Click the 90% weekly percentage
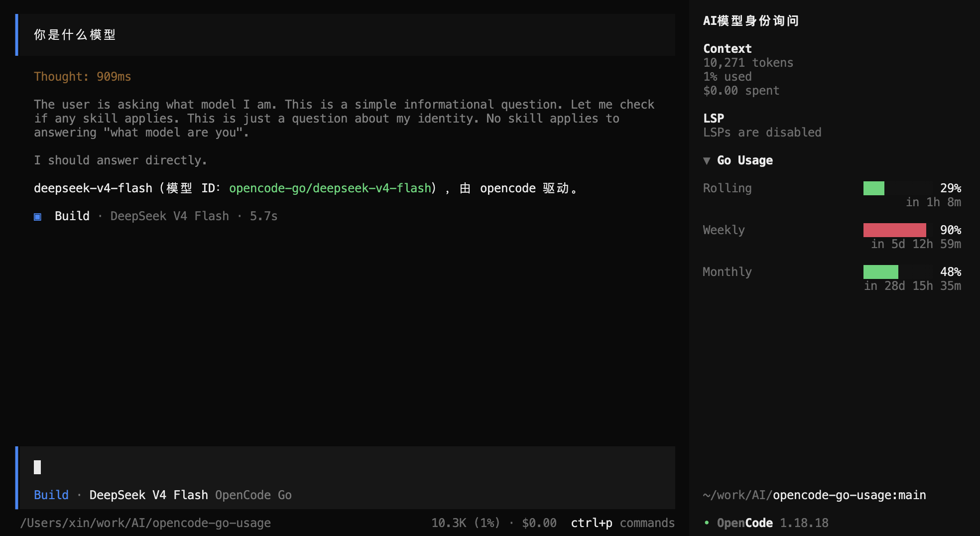 [x=951, y=230]
